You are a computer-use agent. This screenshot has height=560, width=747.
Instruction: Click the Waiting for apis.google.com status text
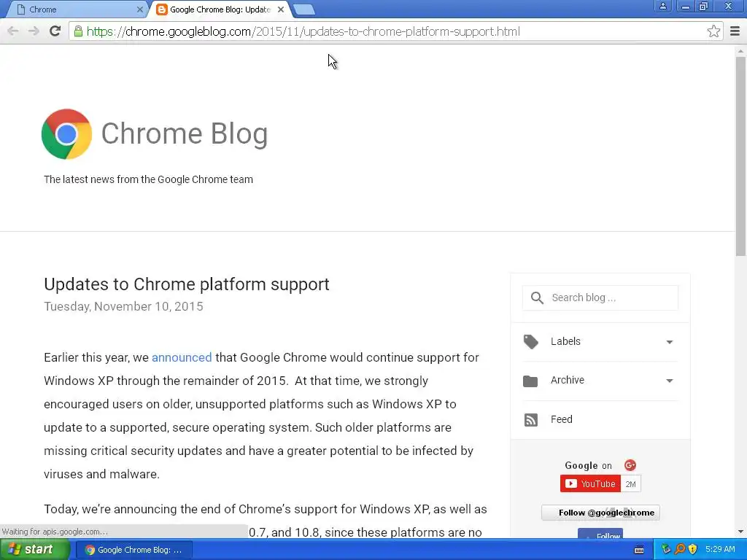pyautogui.click(x=55, y=532)
